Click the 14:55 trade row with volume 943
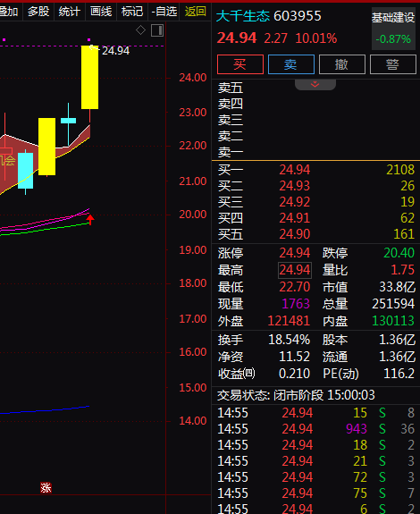 [316, 429]
